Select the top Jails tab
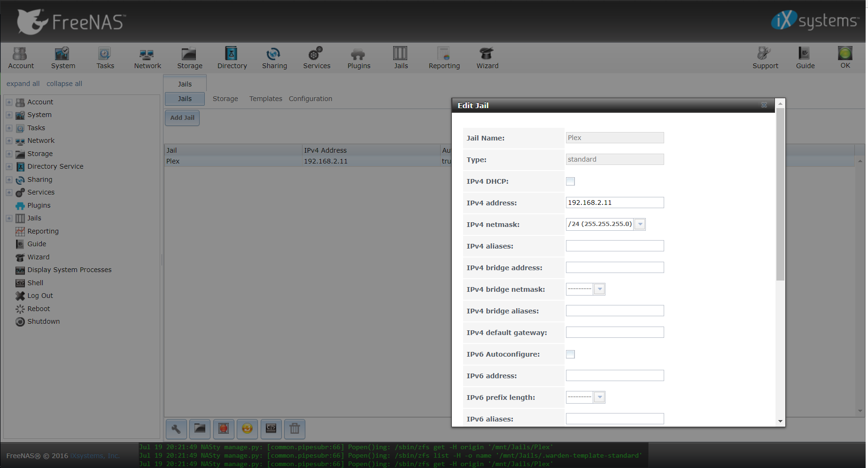Image resolution: width=868 pixels, height=468 pixels. click(x=185, y=84)
